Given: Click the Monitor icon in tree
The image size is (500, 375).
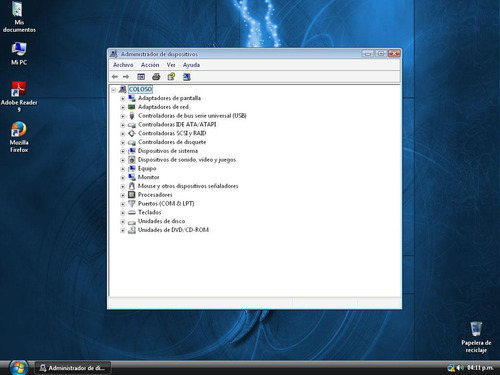Looking at the screenshot, I should (x=132, y=177).
